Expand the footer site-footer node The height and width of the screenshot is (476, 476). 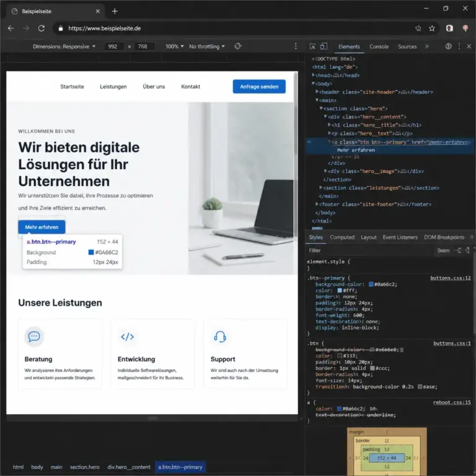click(317, 205)
